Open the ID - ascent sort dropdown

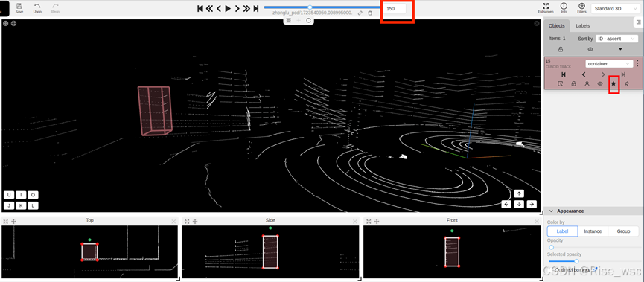(x=616, y=39)
